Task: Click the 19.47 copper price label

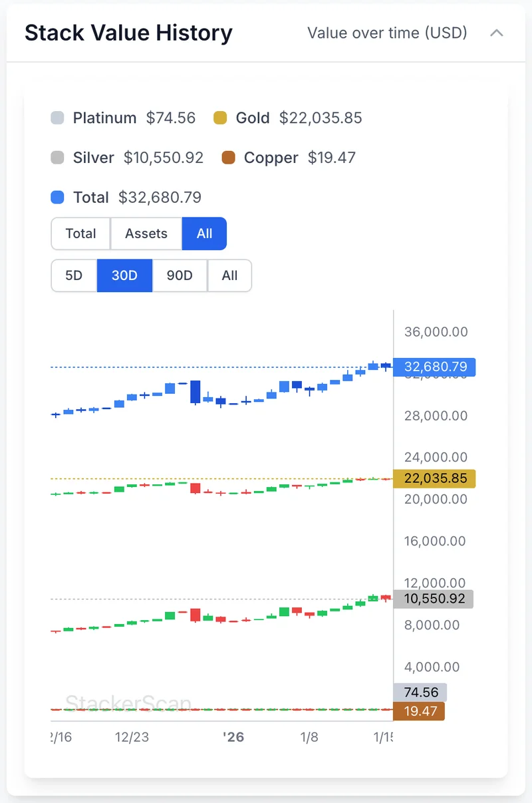Action: coord(419,711)
